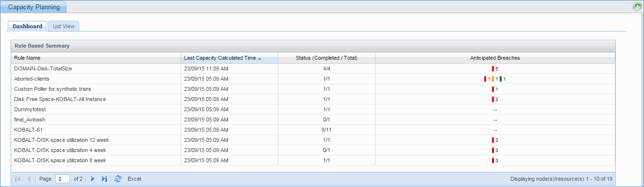Click red breach bar for 8 week rule
The image size is (644, 187).
pyautogui.click(x=493, y=160)
